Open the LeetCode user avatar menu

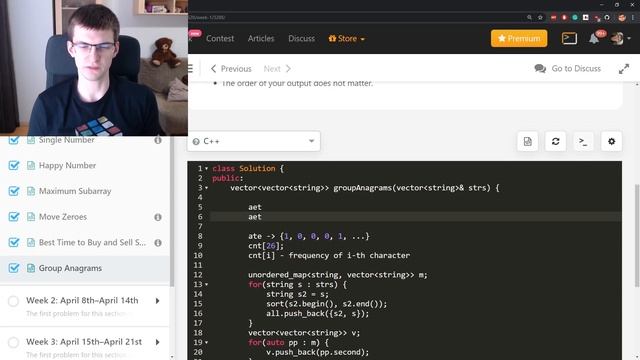click(x=617, y=38)
